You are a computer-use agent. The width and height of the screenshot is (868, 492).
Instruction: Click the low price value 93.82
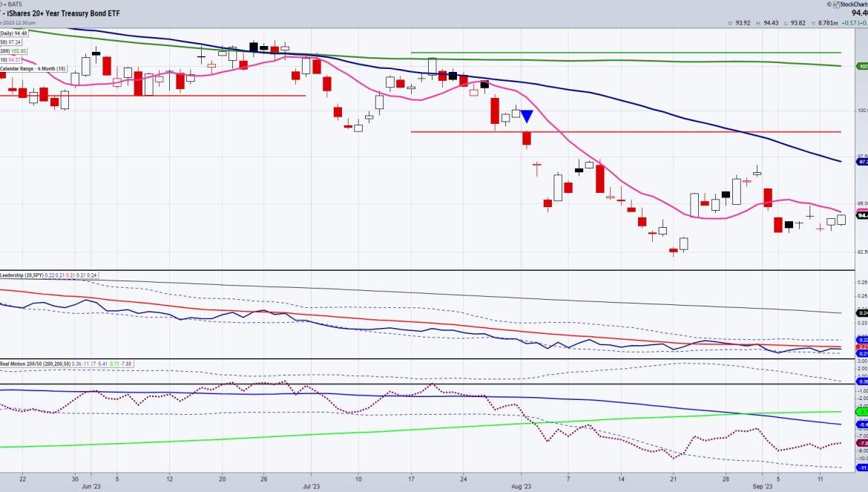[798, 23]
